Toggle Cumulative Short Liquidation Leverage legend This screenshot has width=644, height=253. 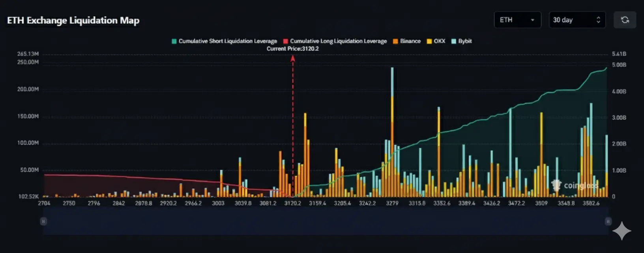pyautogui.click(x=224, y=41)
